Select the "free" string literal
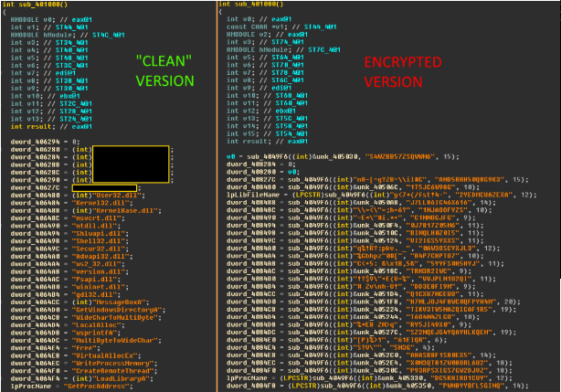 point(85,348)
